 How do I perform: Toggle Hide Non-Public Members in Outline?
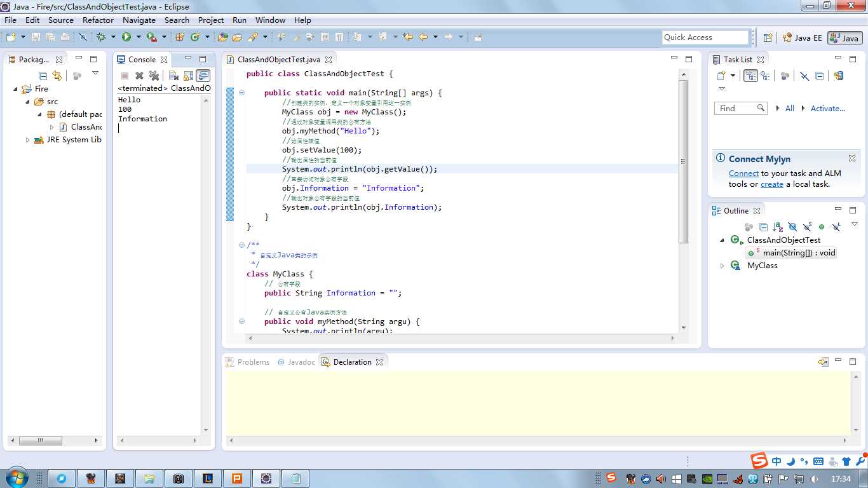(x=822, y=227)
